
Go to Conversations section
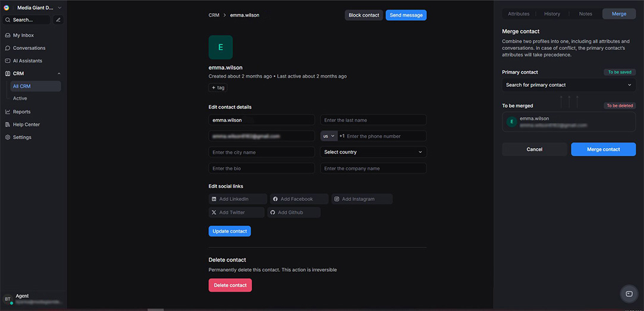29,48
